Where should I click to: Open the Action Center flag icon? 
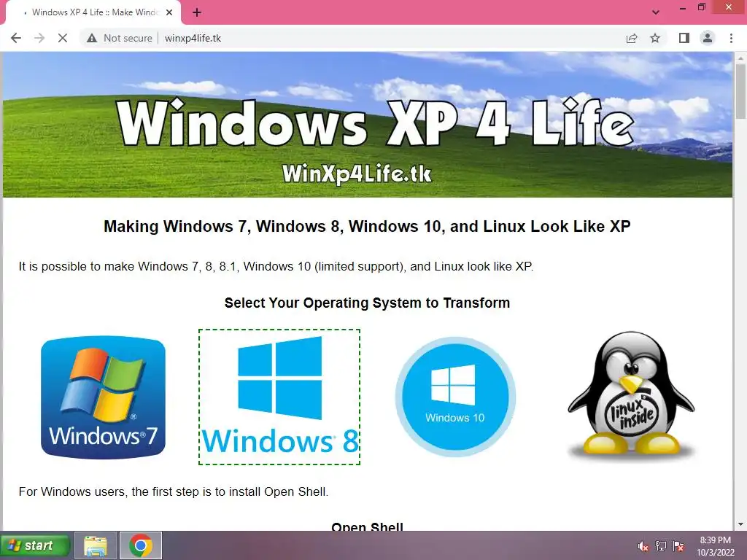(678, 546)
